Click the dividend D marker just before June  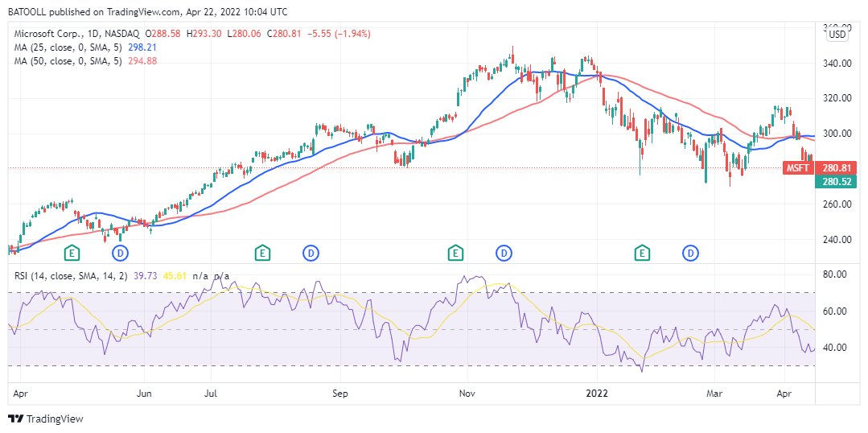tap(121, 253)
